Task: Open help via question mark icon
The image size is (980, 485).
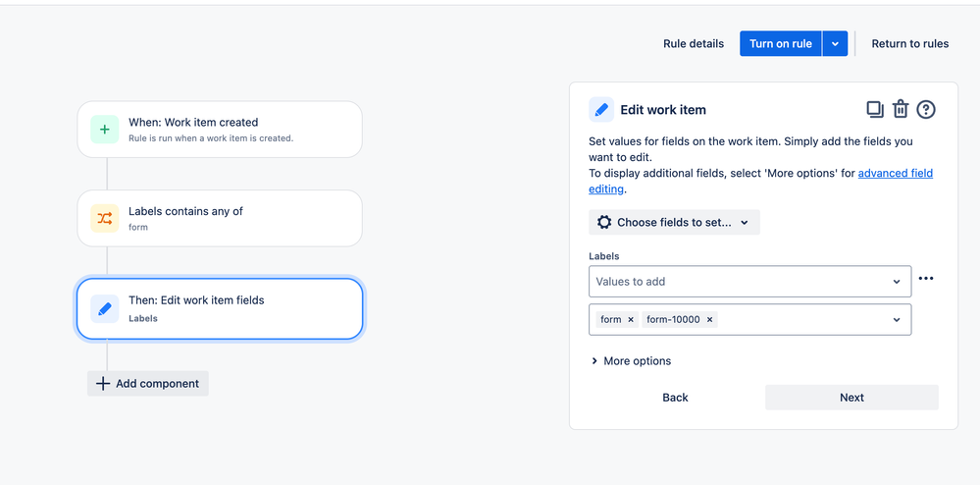Action: pos(926,110)
